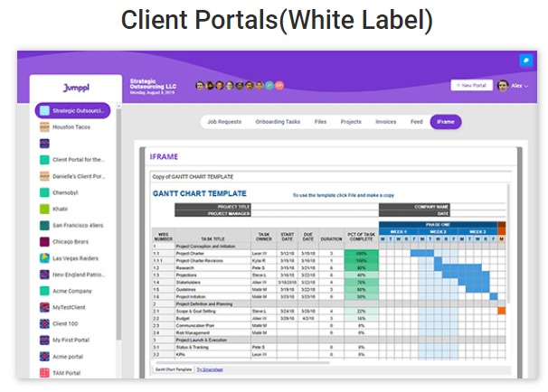This screenshot has width=548, height=392.
Task: Click the San Francisco 49ers portal icon
Action: coord(44,226)
